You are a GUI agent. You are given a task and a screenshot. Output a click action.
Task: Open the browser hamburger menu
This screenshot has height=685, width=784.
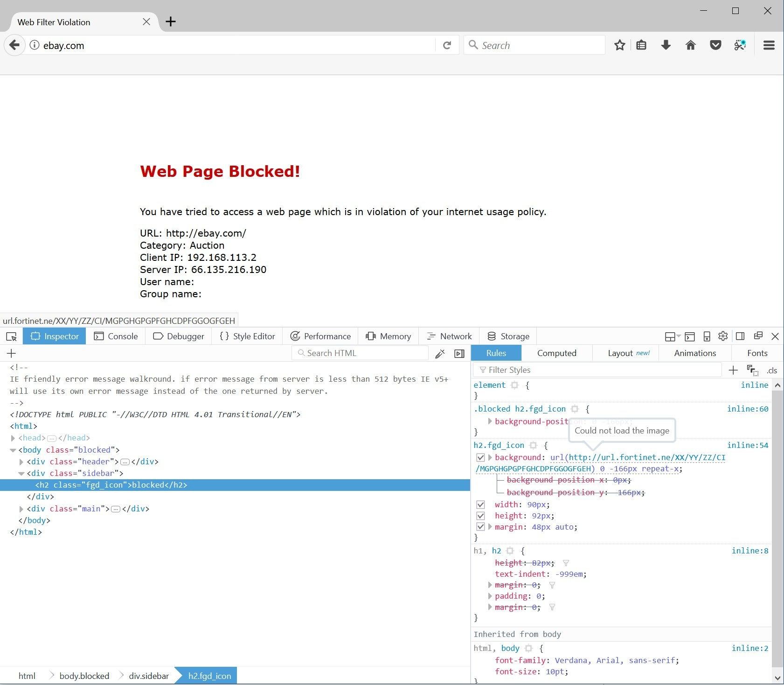click(769, 45)
